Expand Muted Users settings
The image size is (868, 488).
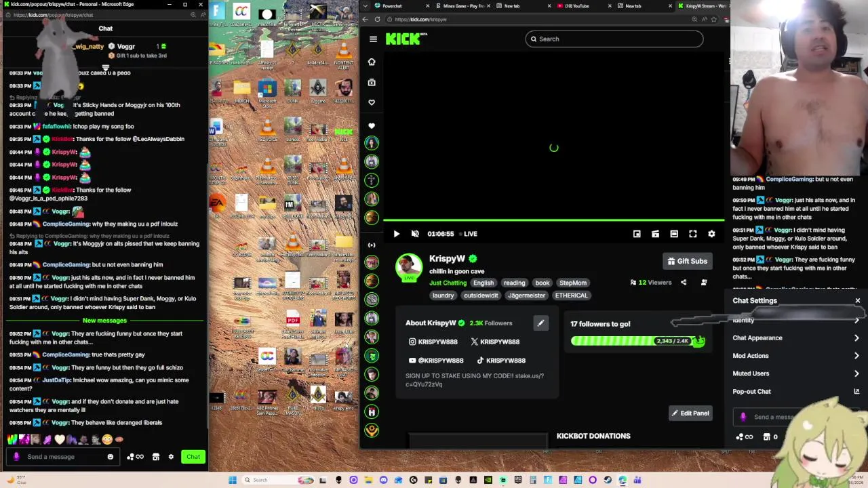point(795,373)
